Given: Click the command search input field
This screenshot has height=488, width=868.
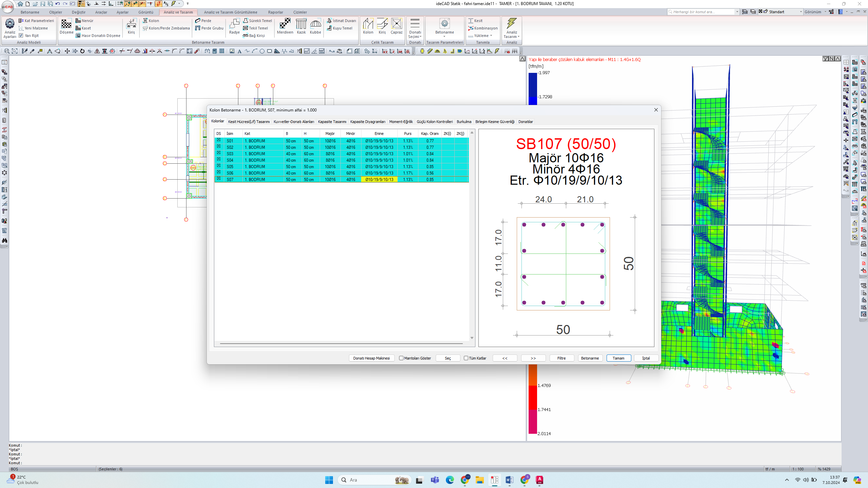Looking at the screenshot, I should pyautogui.click(x=701, y=12).
